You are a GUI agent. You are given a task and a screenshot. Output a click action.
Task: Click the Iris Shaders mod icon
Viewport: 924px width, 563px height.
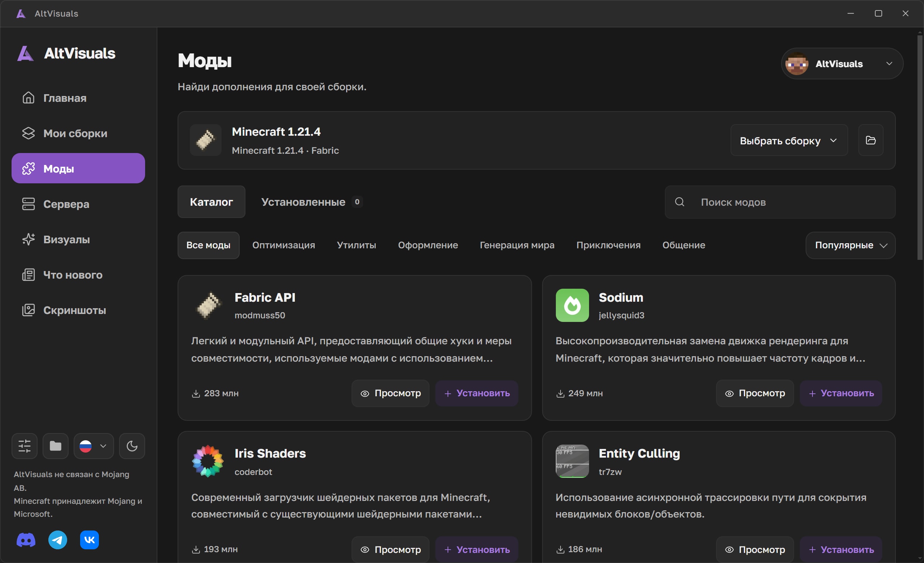point(208,462)
